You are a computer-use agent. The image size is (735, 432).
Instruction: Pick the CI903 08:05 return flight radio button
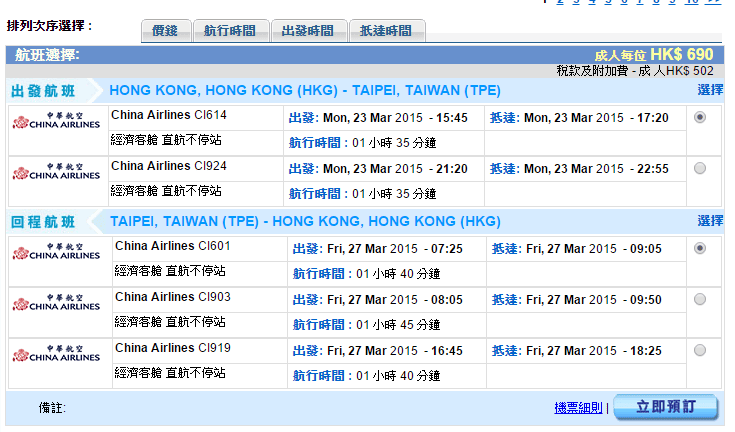coord(699,299)
